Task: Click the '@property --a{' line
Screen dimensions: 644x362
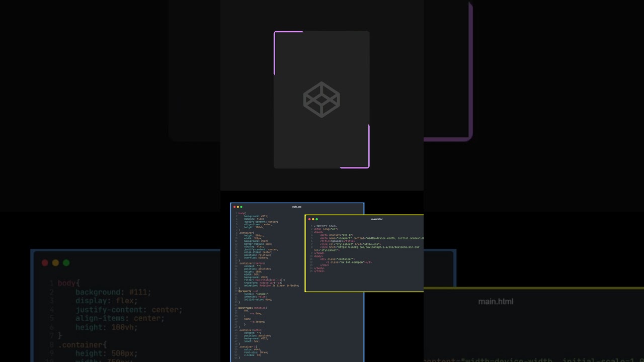Action: click(x=248, y=291)
